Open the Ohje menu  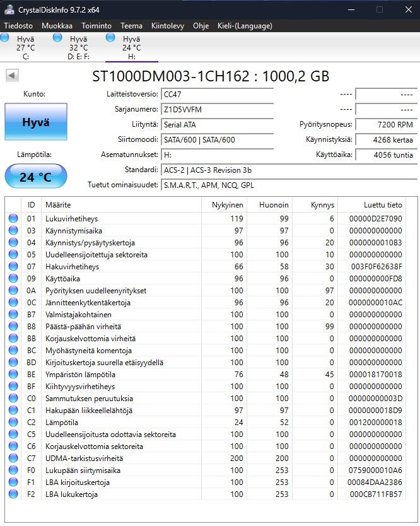(x=201, y=25)
